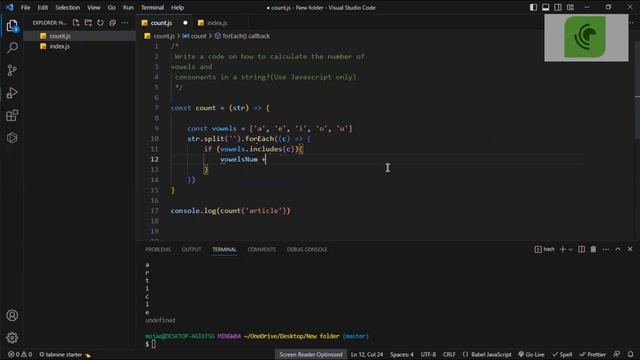The height and width of the screenshot is (360, 640).
Task: Click tabnine starter status item
Action: click(64, 354)
